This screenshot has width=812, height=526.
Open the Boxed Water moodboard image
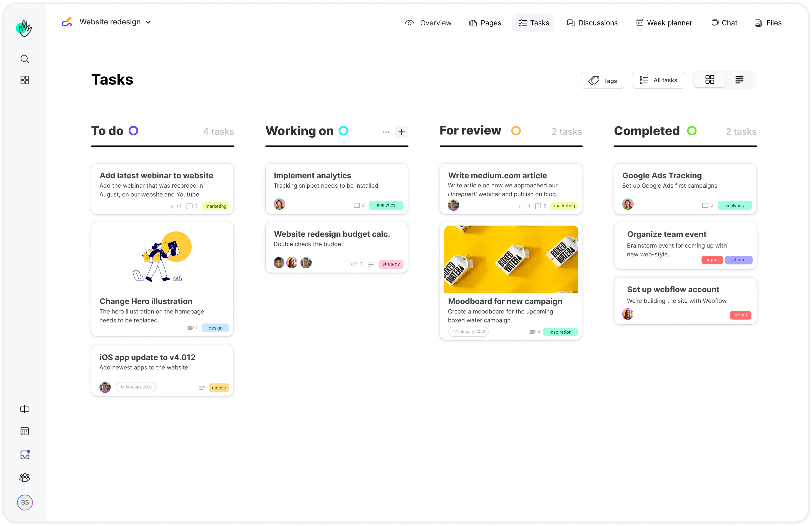pyautogui.click(x=511, y=259)
